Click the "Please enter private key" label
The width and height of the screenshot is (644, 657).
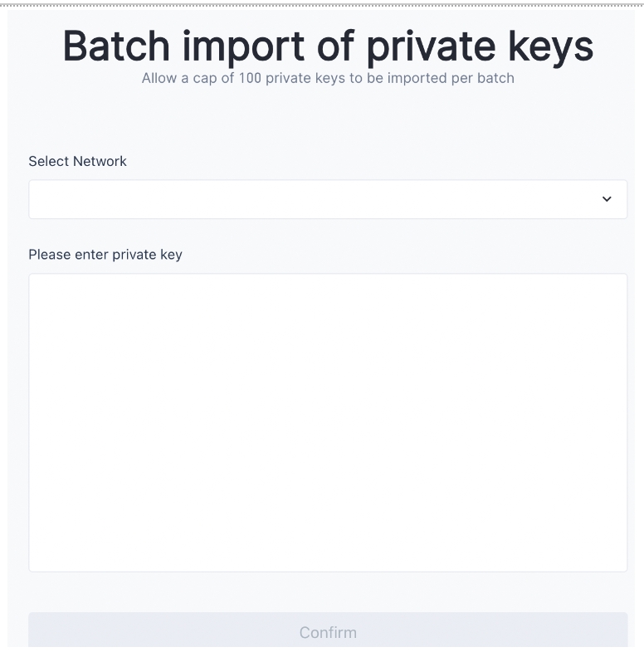point(105,254)
